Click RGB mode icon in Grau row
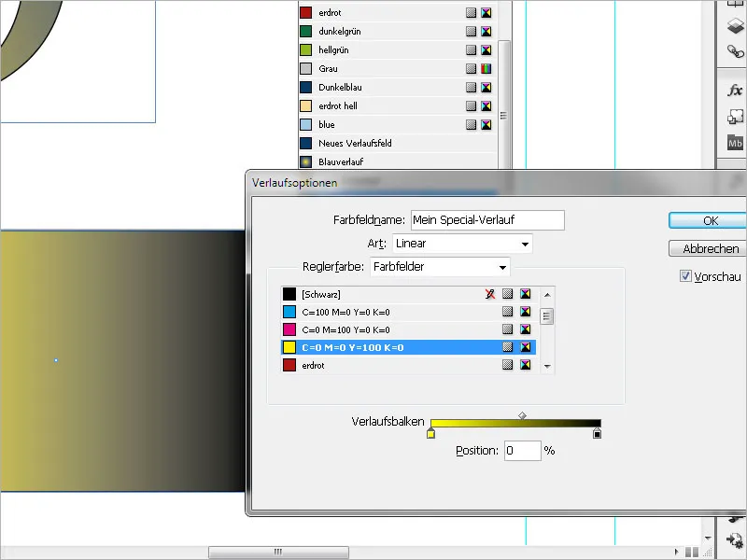 click(486, 68)
